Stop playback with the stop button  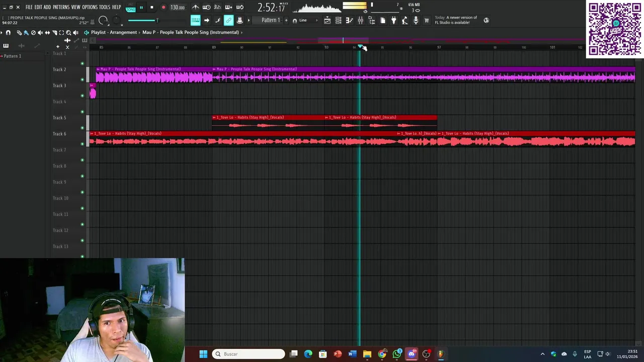[151, 8]
